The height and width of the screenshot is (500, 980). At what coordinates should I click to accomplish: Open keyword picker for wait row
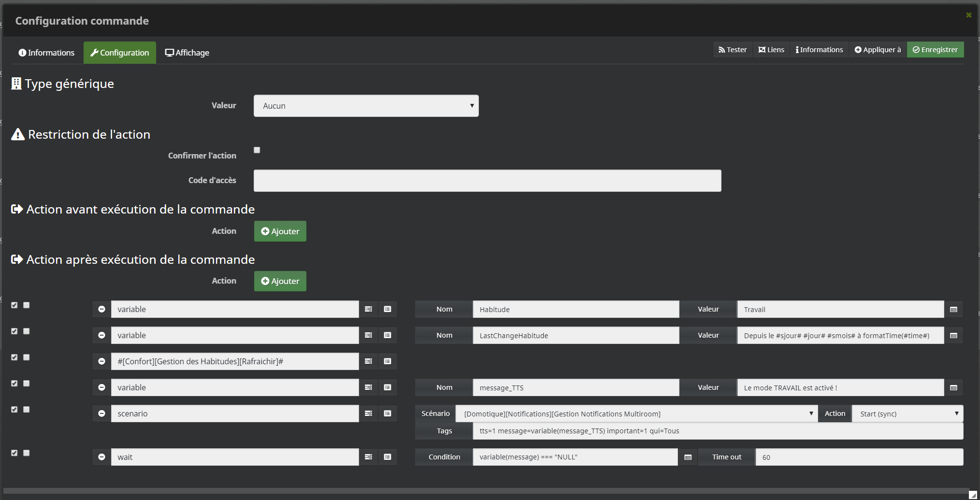click(x=368, y=457)
